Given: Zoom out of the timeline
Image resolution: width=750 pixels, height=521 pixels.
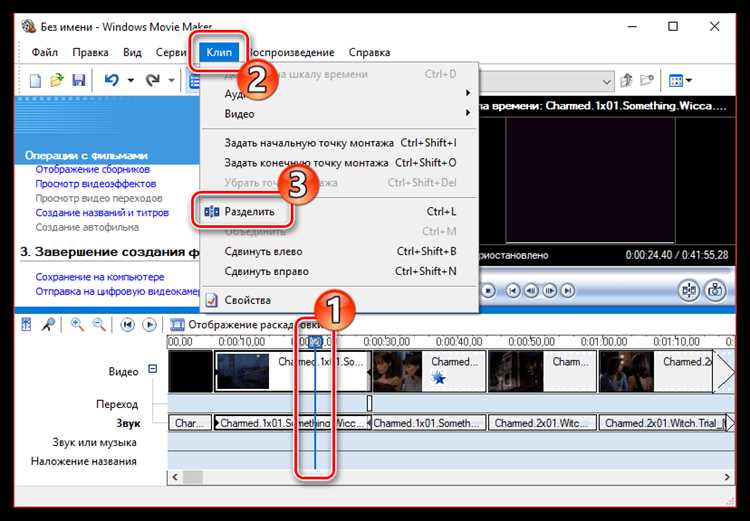Looking at the screenshot, I should tap(99, 325).
